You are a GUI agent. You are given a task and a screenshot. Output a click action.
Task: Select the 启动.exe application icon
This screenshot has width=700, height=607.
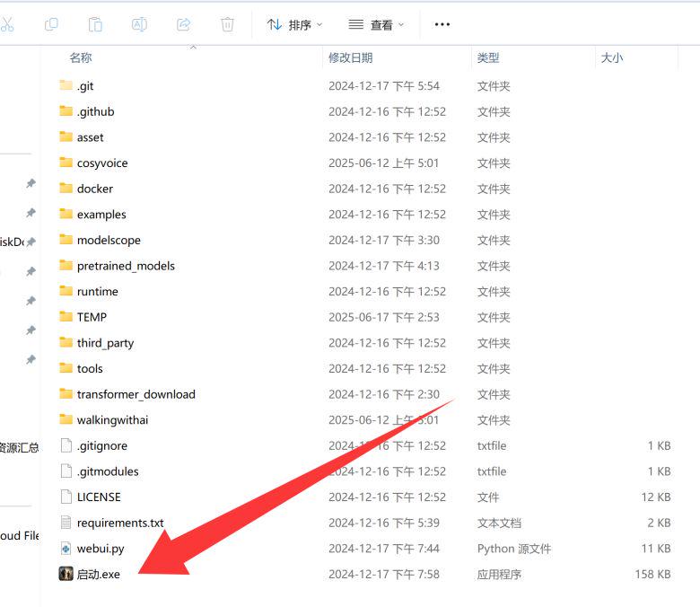click(66, 574)
